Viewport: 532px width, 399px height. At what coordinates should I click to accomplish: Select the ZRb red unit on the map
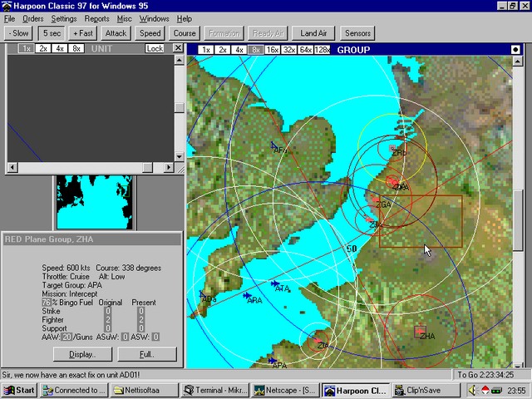(x=393, y=150)
